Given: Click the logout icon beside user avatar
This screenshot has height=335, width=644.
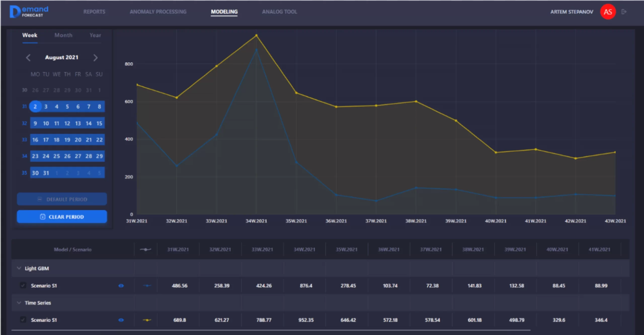Looking at the screenshot, I should click(x=624, y=12).
